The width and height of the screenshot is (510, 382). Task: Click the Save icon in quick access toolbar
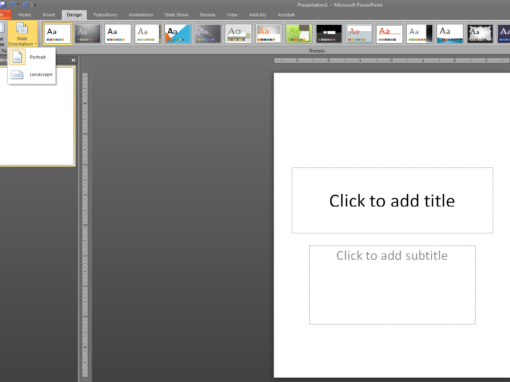pyautogui.click(x=2, y=4)
